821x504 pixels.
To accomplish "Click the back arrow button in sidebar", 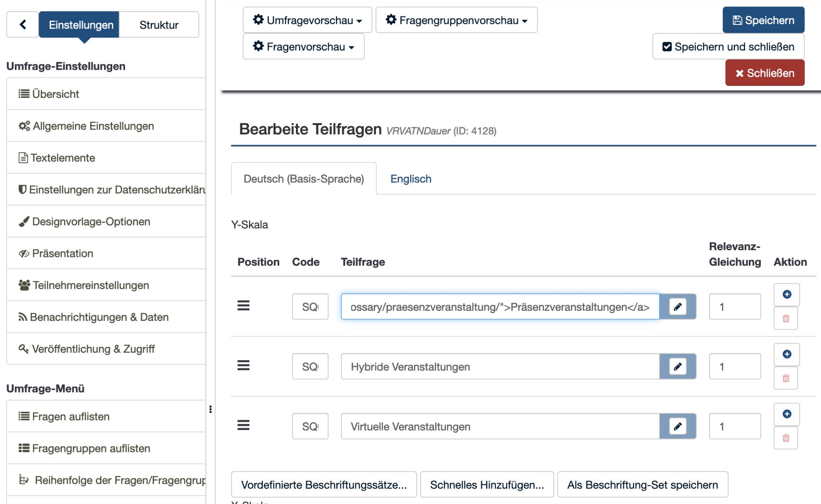I will [23, 25].
